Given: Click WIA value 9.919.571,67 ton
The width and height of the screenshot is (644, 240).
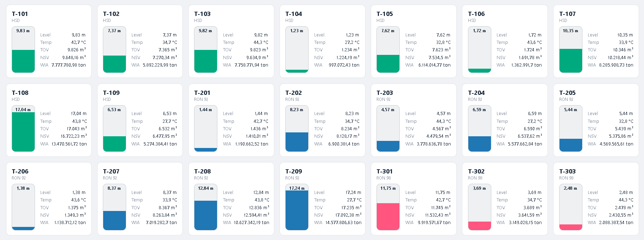Looking at the screenshot, I should pyautogui.click(x=434, y=223).
